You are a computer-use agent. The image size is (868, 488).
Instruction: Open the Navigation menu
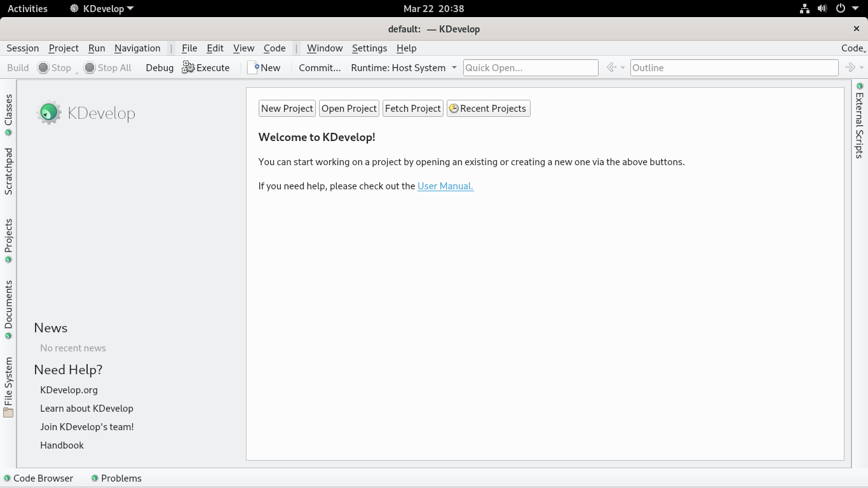[137, 48]
